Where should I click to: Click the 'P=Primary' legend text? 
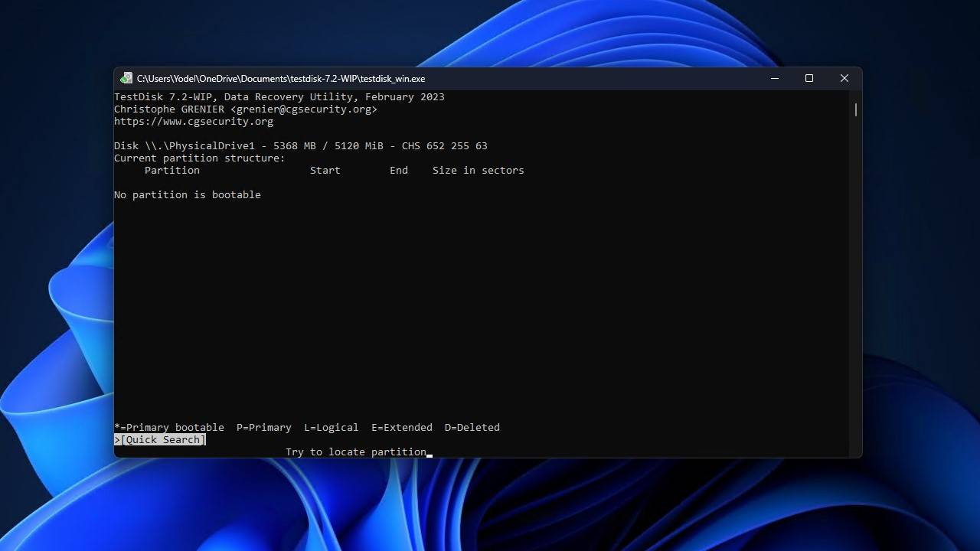click(264, 428)
